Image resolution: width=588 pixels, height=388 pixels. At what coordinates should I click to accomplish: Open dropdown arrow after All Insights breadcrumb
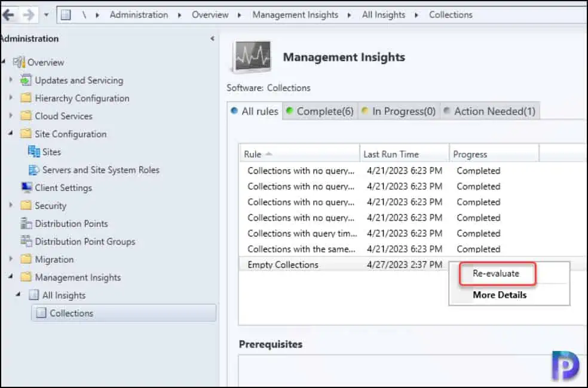[416, 16]
